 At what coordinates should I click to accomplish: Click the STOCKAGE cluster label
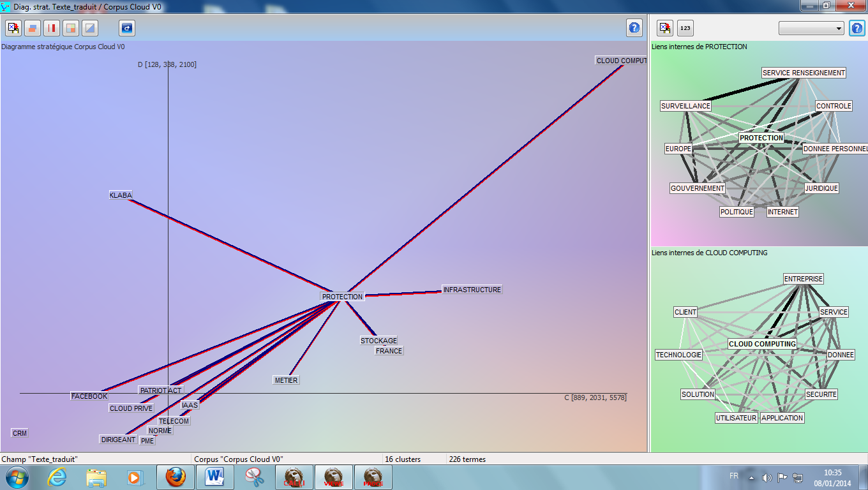coord(378,341)
